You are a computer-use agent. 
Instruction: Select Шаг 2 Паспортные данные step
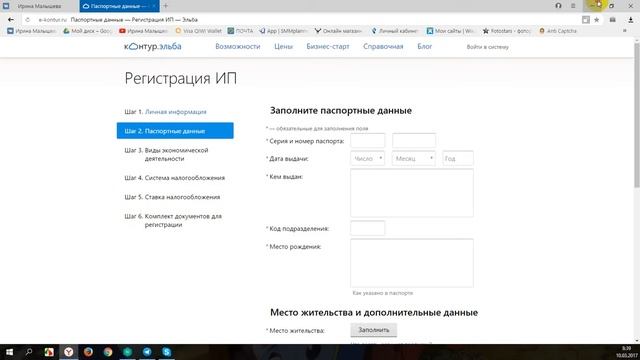pos(175,131)
